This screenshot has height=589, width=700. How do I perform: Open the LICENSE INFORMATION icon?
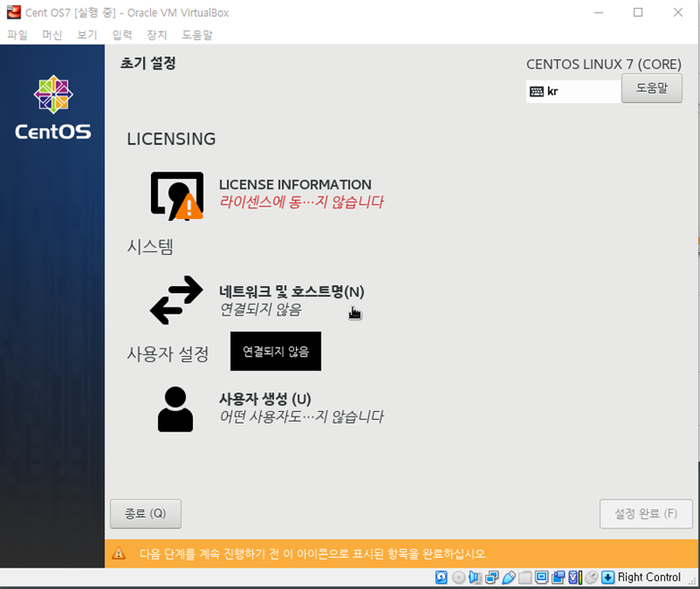(x=177, y=196)
